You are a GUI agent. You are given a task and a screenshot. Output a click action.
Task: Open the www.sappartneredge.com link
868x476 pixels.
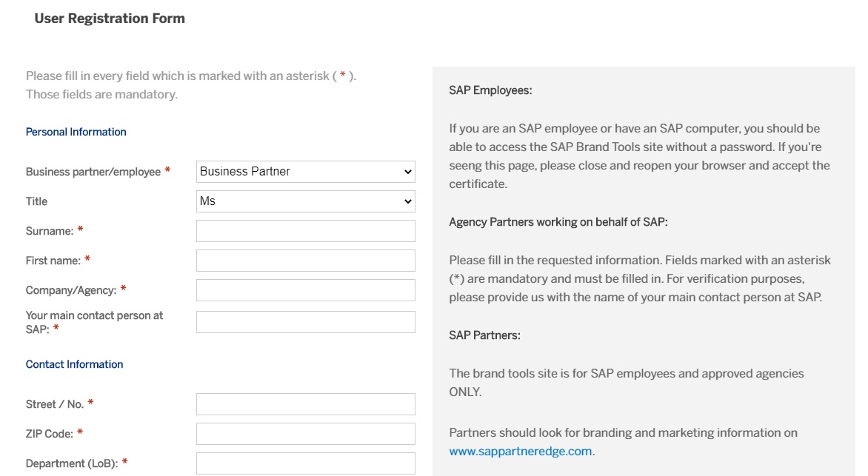click(x=520, y=451)
